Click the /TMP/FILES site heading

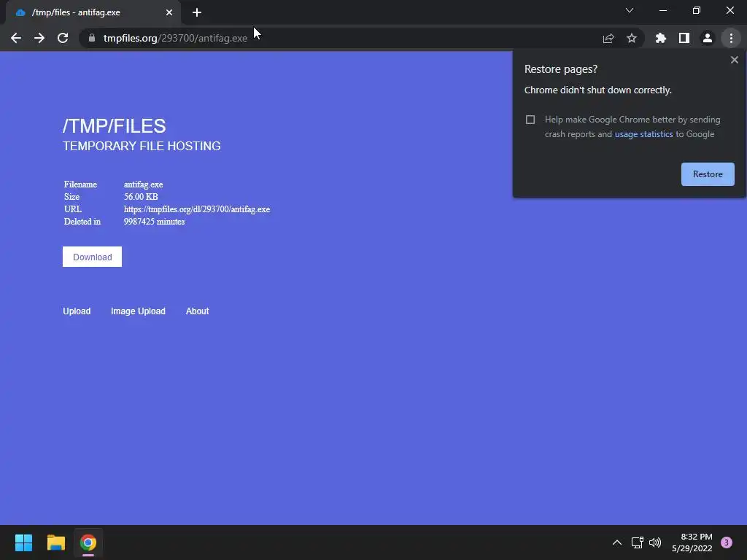coord(115,126)
